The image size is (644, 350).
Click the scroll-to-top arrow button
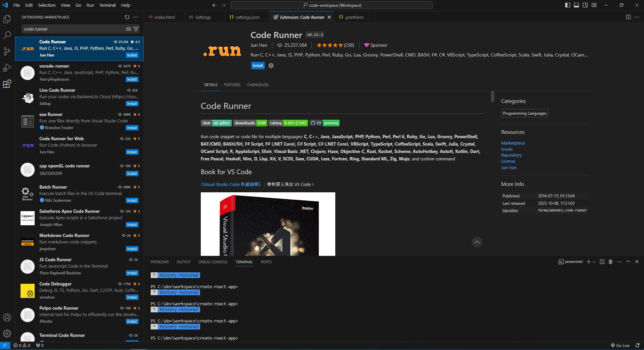(477, 242)
